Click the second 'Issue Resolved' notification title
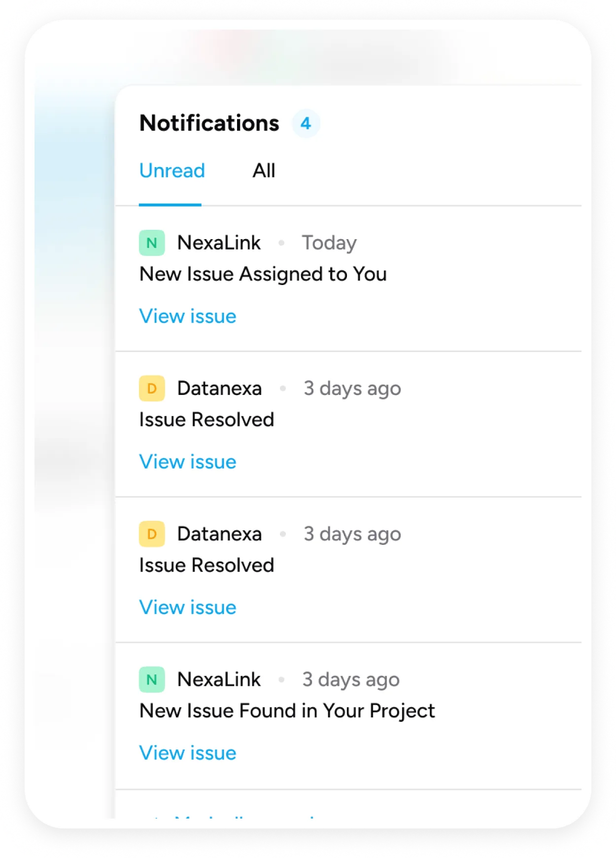 coord(206,565)
